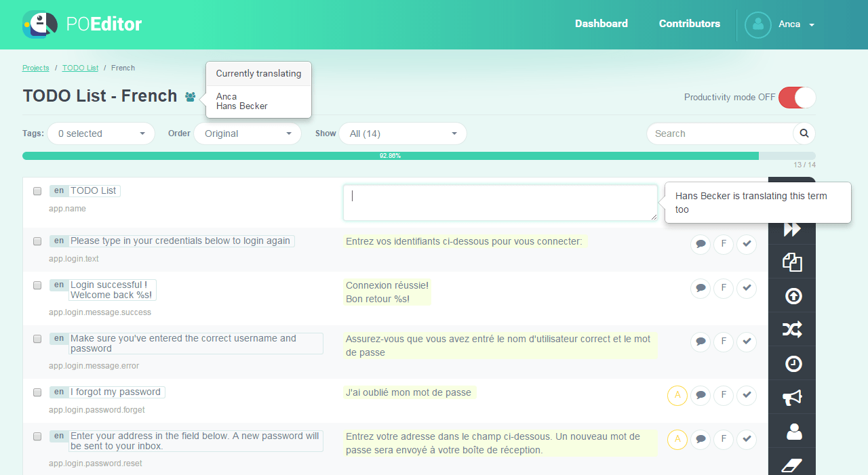Open the comment bubble for 'I forgot my password'
868x475 pixels.
click(701, 395)
